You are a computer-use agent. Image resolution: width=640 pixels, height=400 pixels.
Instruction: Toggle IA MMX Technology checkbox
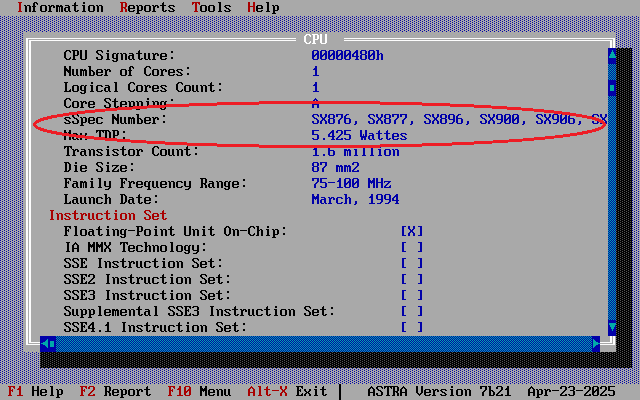412,247
